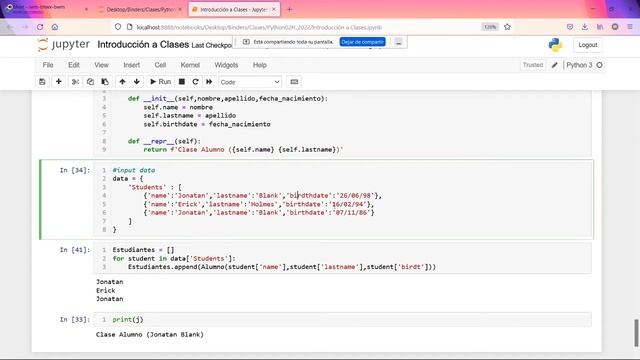This screenshot has height=360, width=640.
Task: Run the selected cell
Action: coord(160,82)
